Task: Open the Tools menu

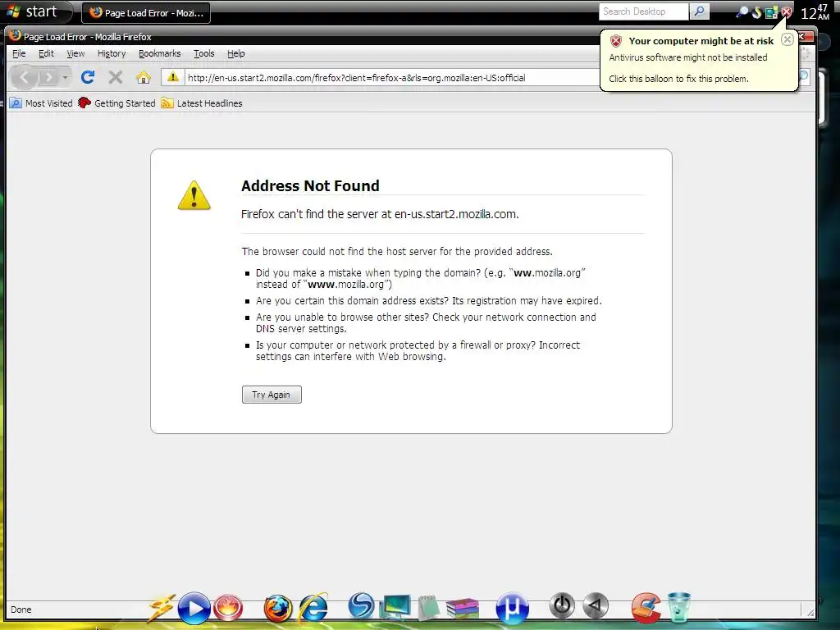Action: click(203, 53)
